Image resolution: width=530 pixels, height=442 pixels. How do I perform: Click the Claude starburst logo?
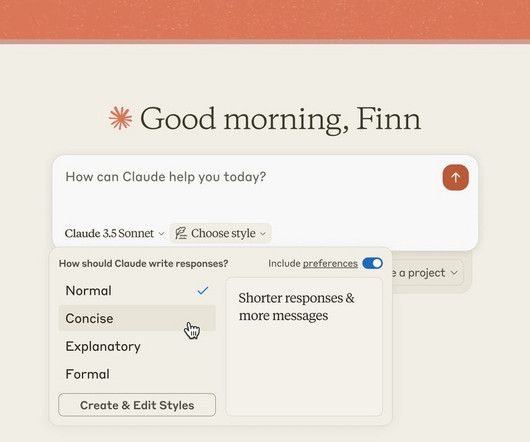pyautogui.click(x=120, y=118)
